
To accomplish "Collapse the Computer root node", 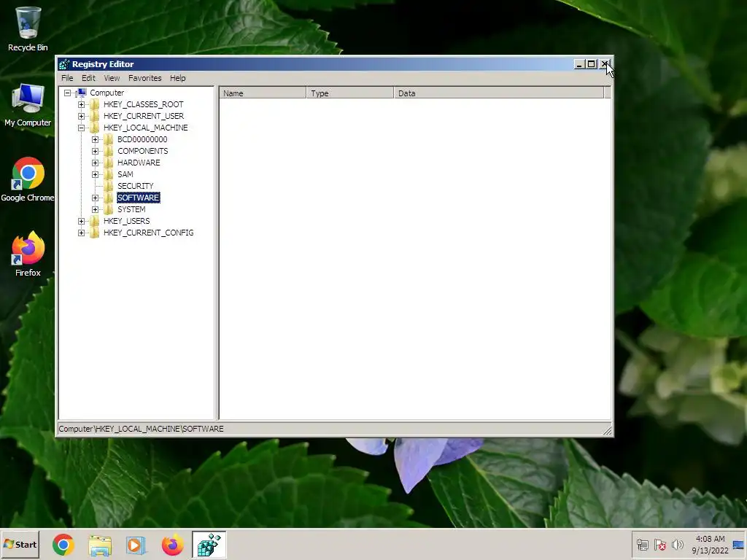I will click(68, 93).
